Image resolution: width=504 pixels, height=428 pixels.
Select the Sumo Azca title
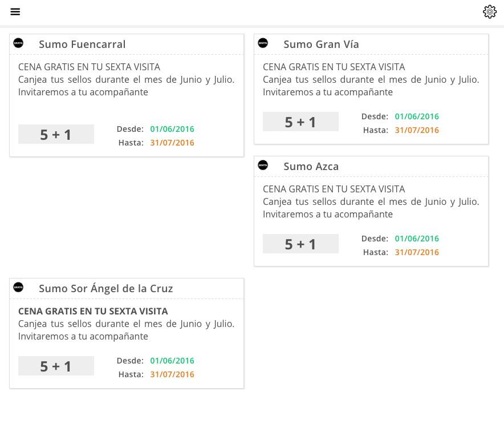tap(311, 167)
